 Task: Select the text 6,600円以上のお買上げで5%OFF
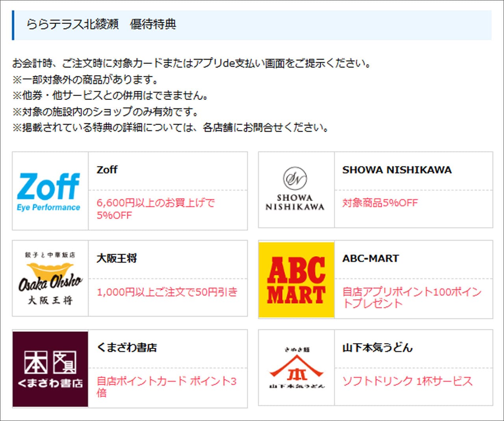pyautogui.click(x=156, y=209)
